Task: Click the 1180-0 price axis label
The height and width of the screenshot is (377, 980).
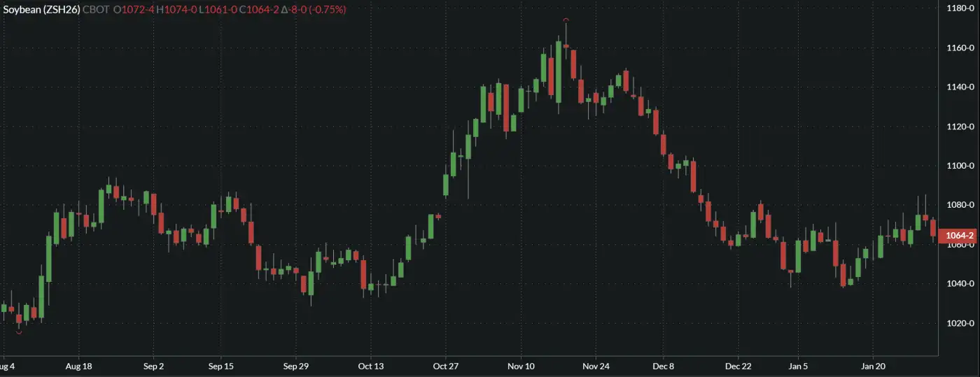Action: point(960,8)
